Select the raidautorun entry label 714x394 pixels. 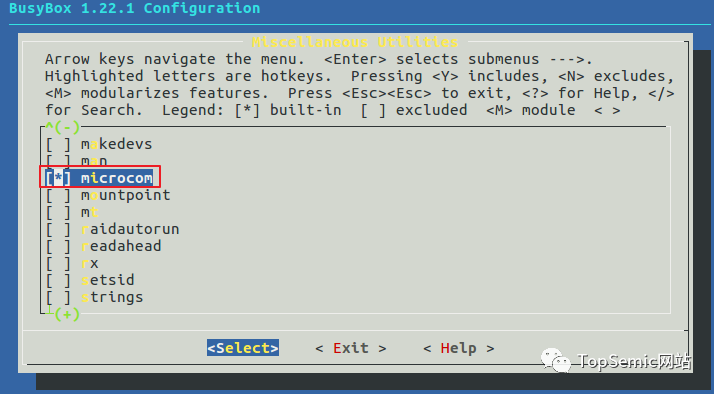130,229
